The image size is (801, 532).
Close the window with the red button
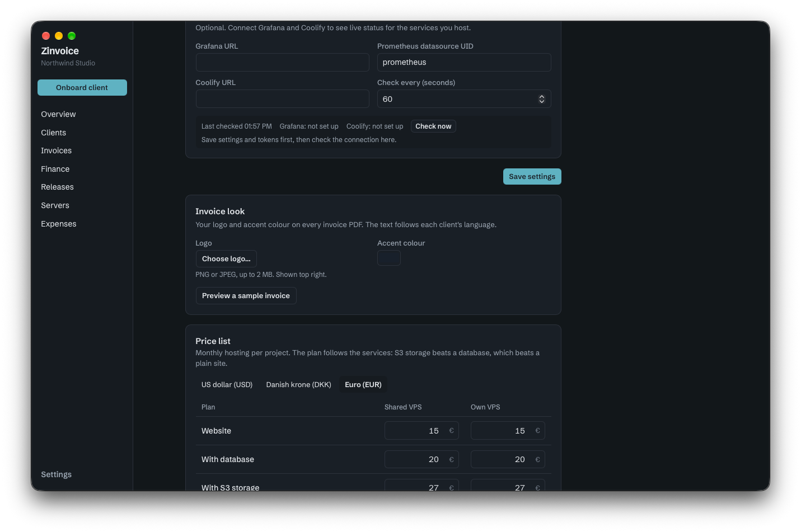[x=46, y=36]
